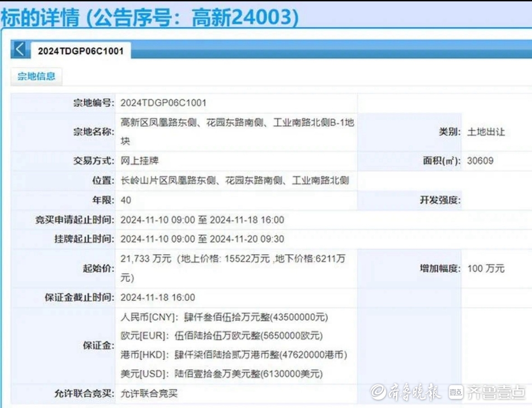Select the 2024TDGP06C1001 tab

(x=80, y=51)
